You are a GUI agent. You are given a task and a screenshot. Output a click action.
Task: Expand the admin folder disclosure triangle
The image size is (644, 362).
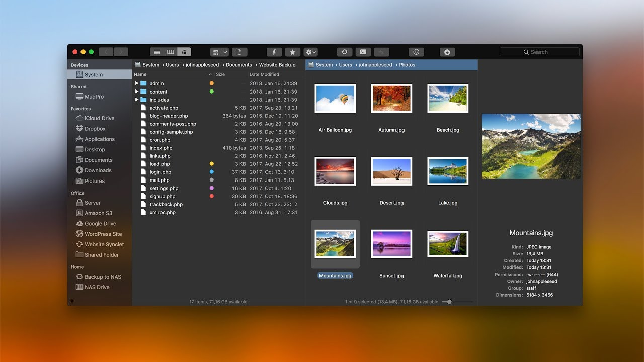pos(137,83)
